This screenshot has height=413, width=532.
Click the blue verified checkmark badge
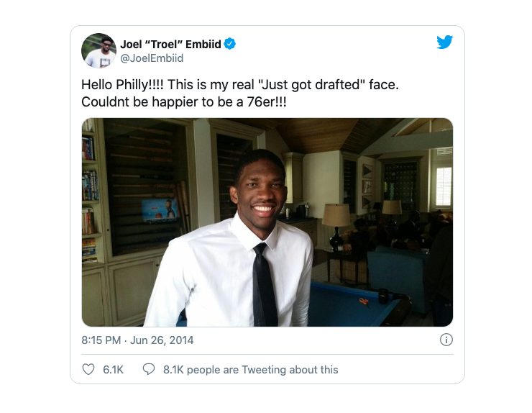230,44
